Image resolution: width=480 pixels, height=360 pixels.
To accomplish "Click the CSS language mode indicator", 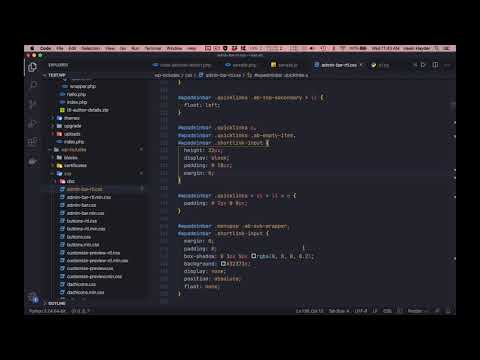I will [x=387, y=311].
